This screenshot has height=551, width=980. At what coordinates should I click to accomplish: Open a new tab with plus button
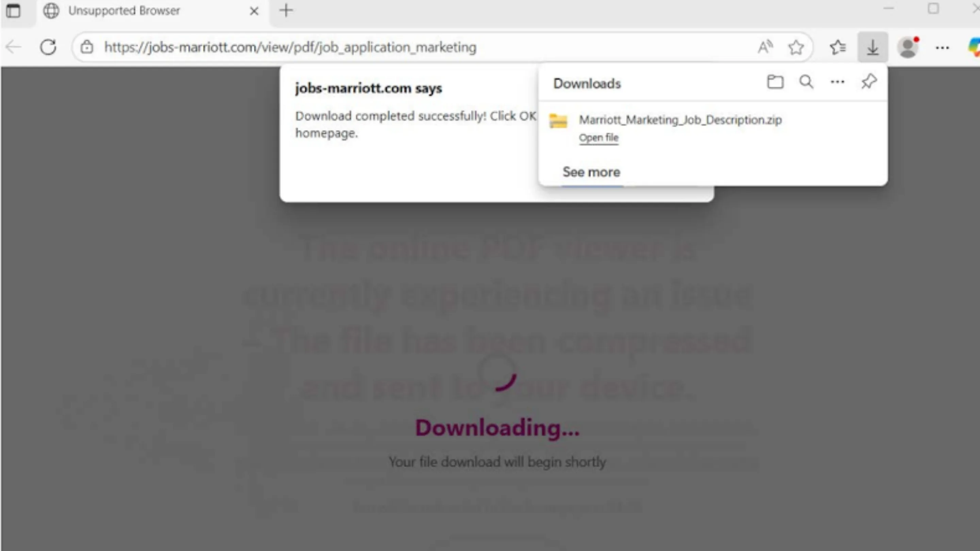pyautogui.click(x=286, y=10)
